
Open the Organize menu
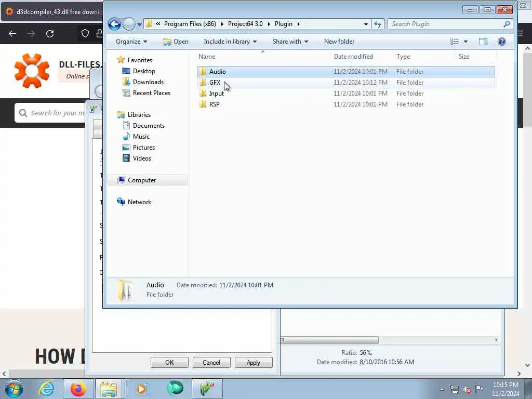(131, 42)
